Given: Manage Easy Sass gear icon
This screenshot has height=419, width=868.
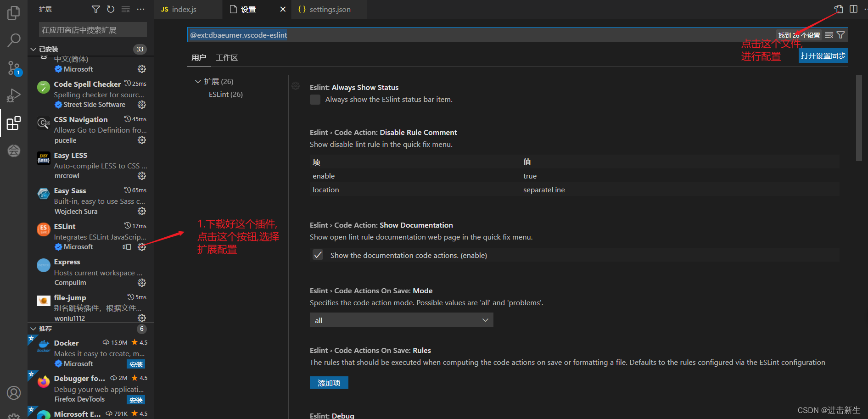Looking at the screenshot, I should [142, 211].
